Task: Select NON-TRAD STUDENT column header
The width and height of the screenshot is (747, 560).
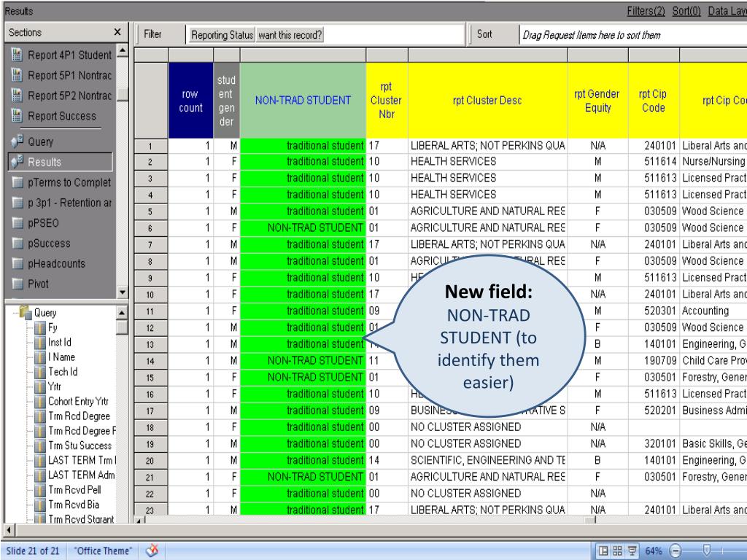Action: coord(303,101)
